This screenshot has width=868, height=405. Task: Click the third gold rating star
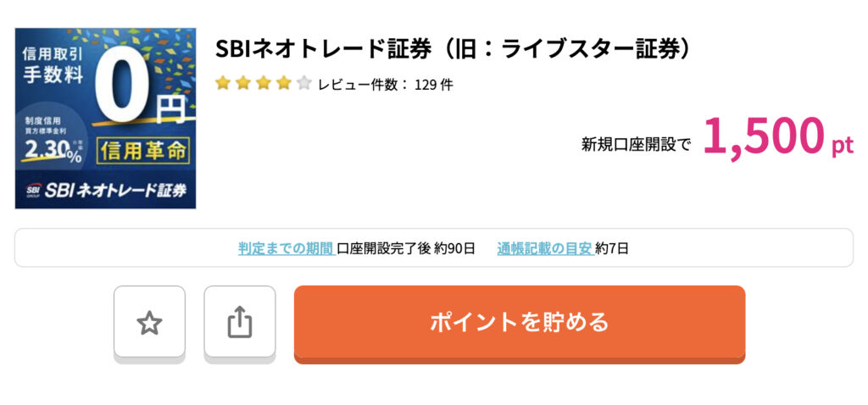pos(264,84)
